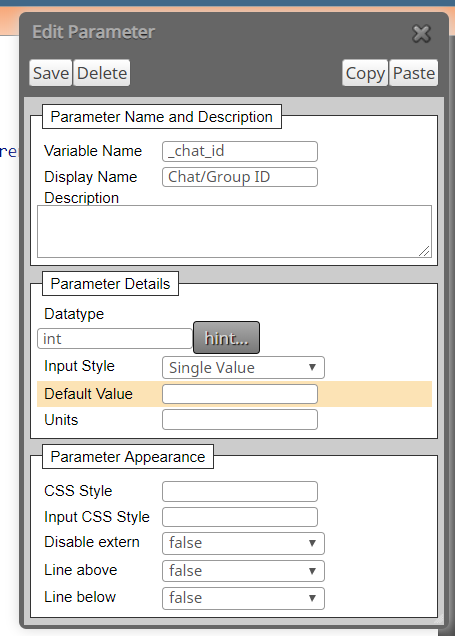The width and height of the screenshot is (455, 636).
Task: Click the Edit Parameter title text
Action: (x=93, y=32)
